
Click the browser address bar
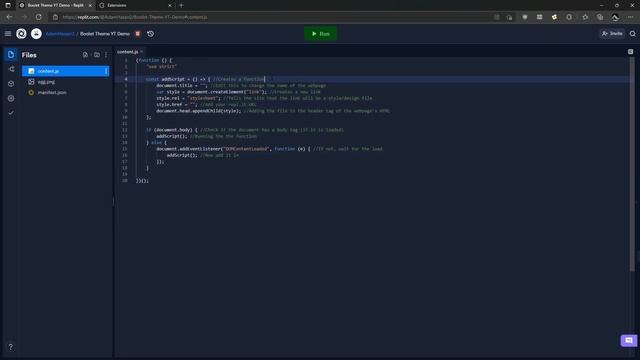(x=269, y=17)
